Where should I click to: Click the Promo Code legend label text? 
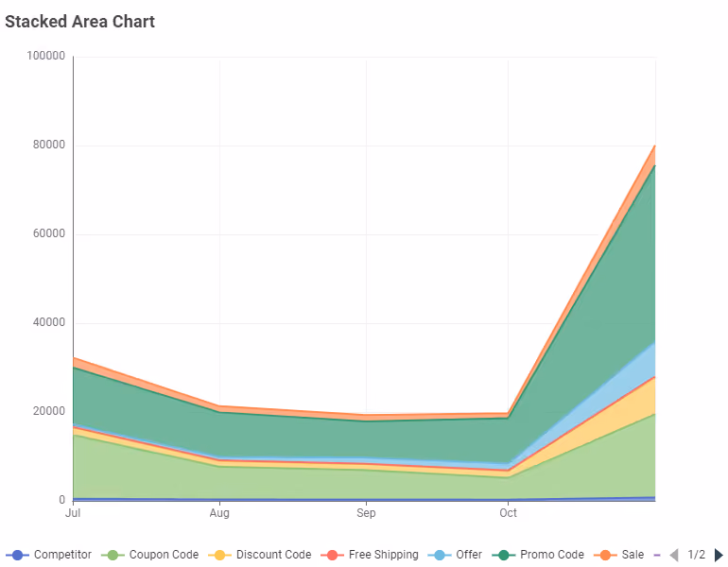(x=552, y=555)
